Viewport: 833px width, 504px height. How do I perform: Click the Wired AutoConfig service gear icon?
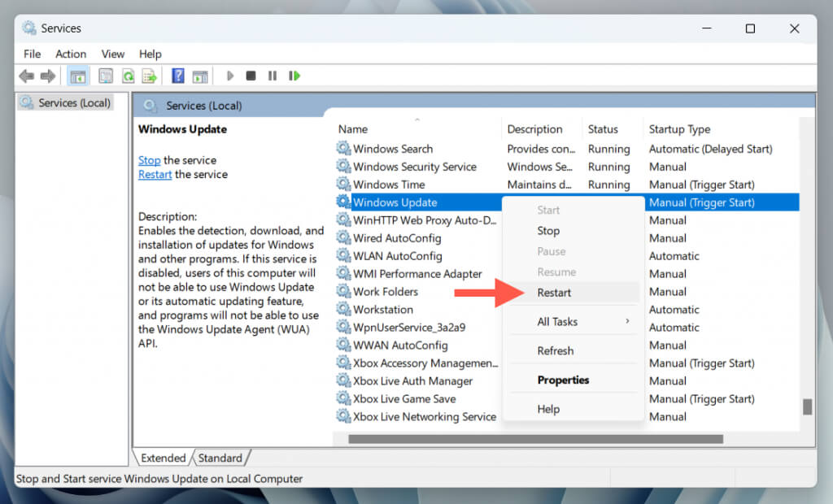(x=344, y=237)
